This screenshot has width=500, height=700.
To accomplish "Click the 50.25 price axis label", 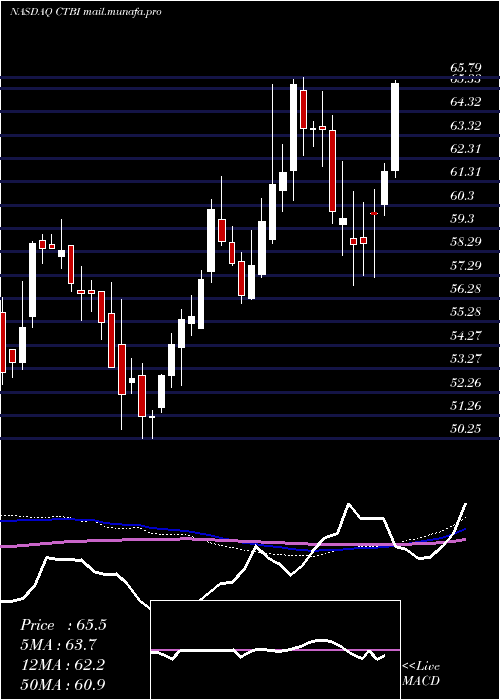I will pos(466,429).
